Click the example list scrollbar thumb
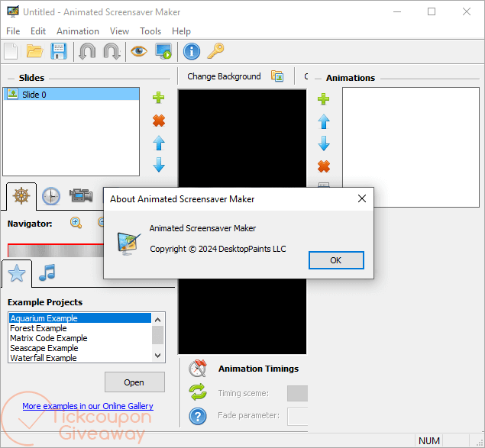The width and height of the screenshot is (485, 448). point(158,335)
